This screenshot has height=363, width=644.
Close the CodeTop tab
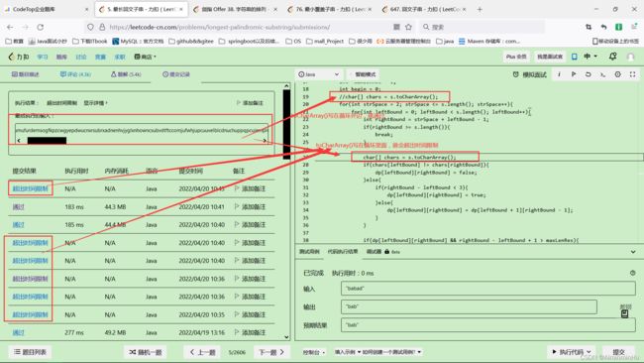pyautogui.click(x=86, y=9)
